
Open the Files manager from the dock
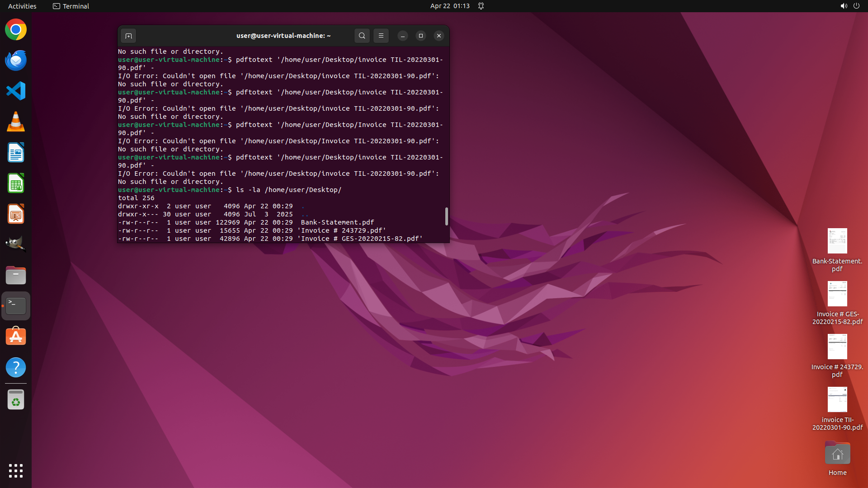(16, 275)
